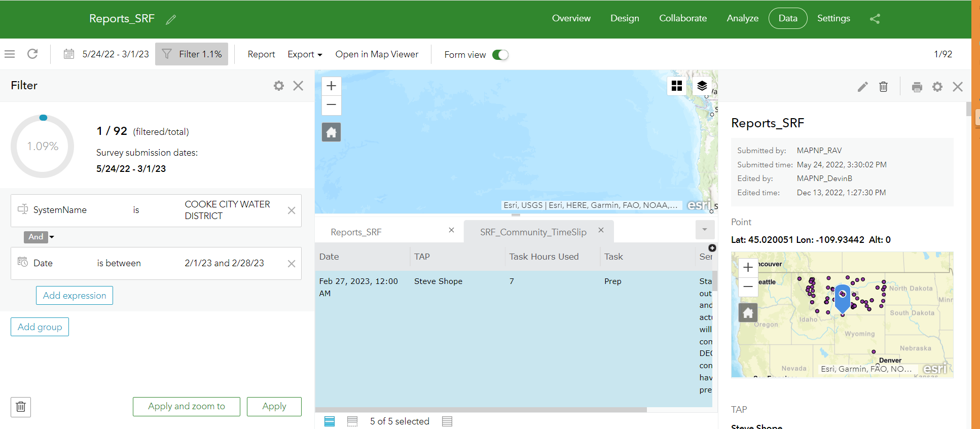The width and height of the screenshot is (980, 429).
Task: Zoom in on the main map
Action: pyautogui.click(x=332, y=86)
